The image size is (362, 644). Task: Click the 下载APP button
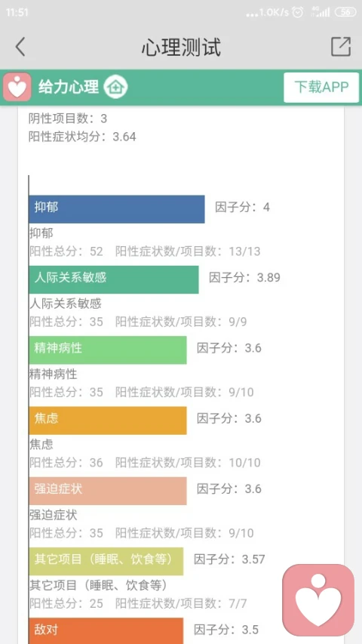pos(321,87)
